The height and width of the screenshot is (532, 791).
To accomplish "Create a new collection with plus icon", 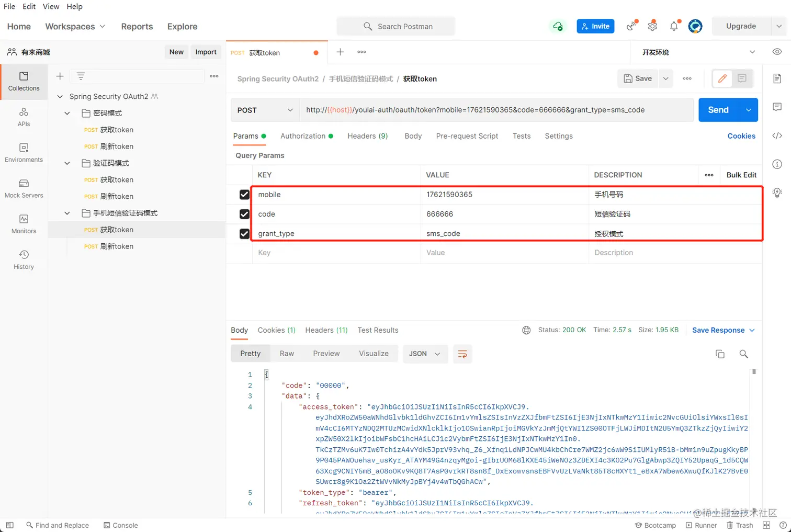I will tap(60, 76).
